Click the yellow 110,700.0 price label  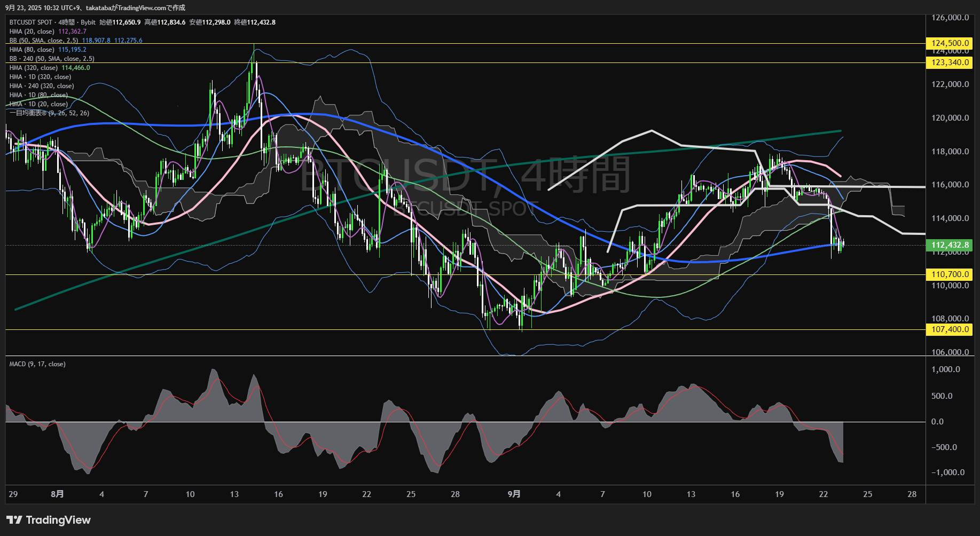tap(950, 274)
